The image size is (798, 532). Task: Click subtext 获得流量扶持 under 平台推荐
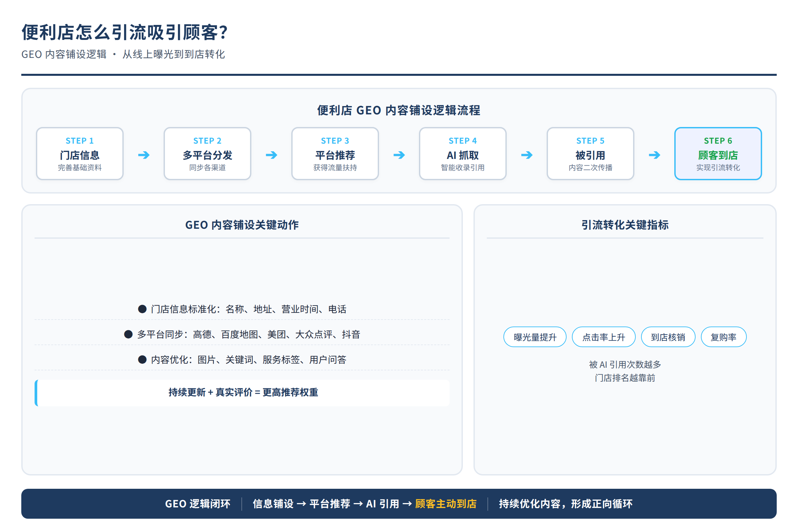coord(335,168)
